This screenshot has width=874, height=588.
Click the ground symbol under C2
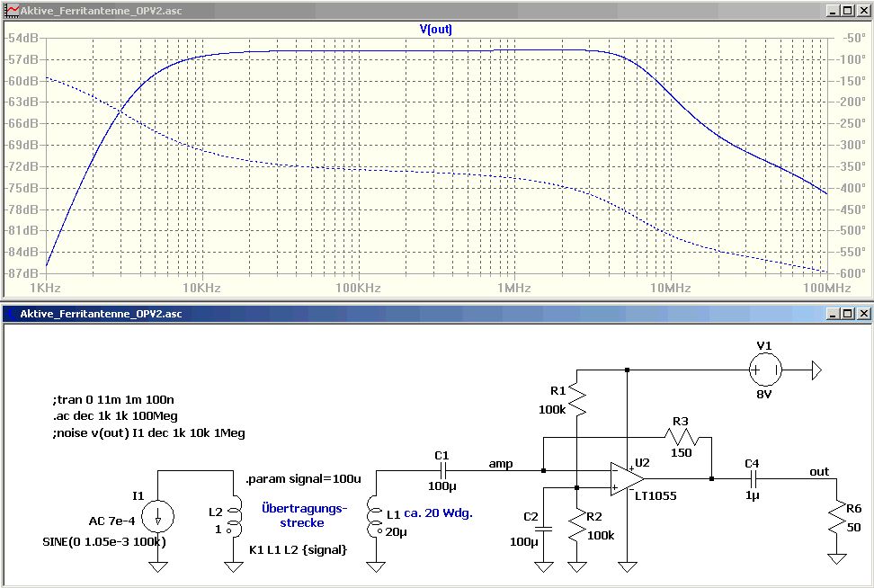point(543,566)
